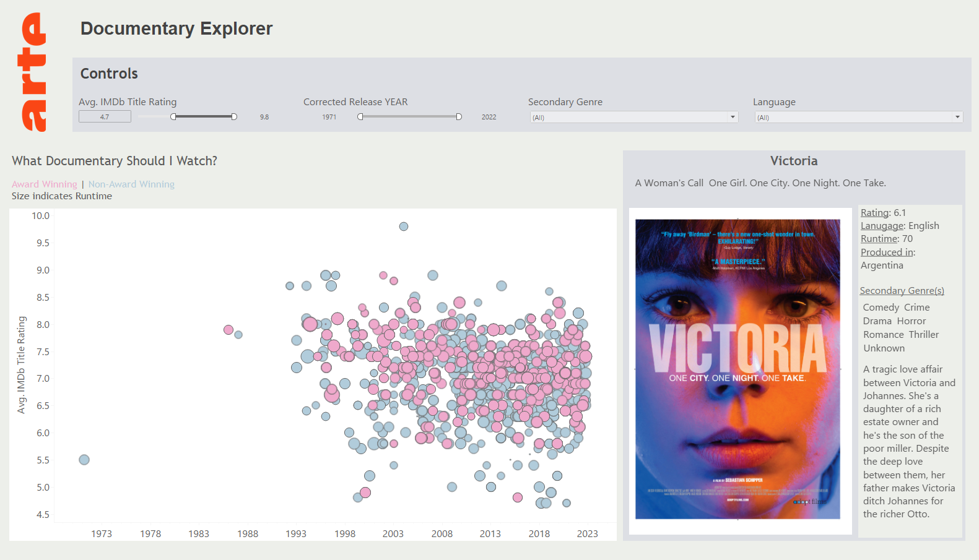Viewport: 979px width, 560px height.
Task: Click the 'Argentina' country value
Action: click(882, 265)
